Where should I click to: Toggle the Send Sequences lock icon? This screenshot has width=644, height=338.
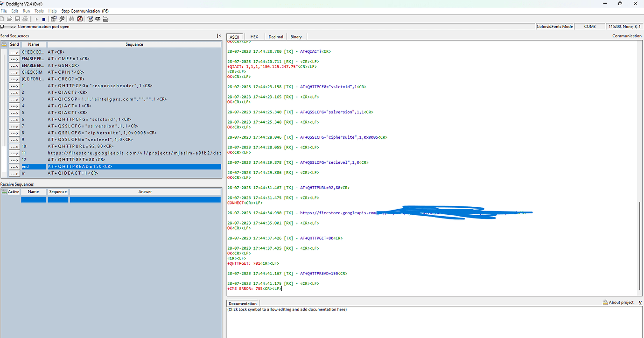click(x=4, y=44)
